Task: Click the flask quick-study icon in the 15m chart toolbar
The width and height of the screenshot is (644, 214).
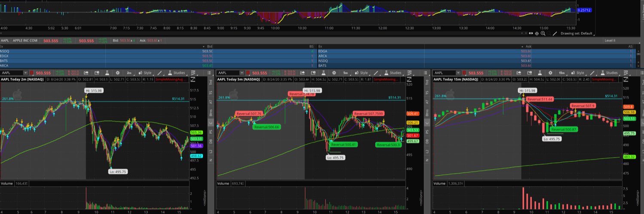Action: click(x=540, y=73)
